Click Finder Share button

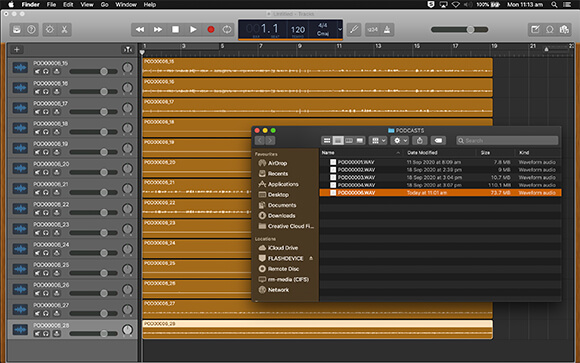tap(419, 141)
